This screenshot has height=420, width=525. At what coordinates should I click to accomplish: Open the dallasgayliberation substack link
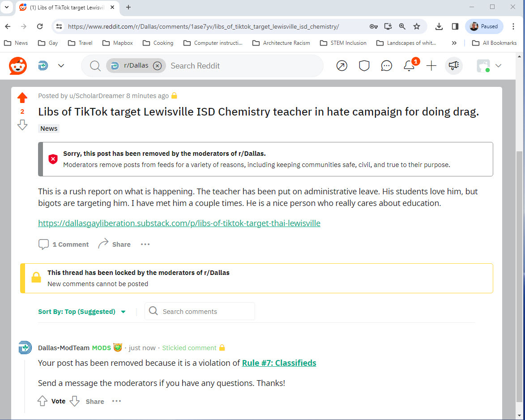click(x=179, y=223)
